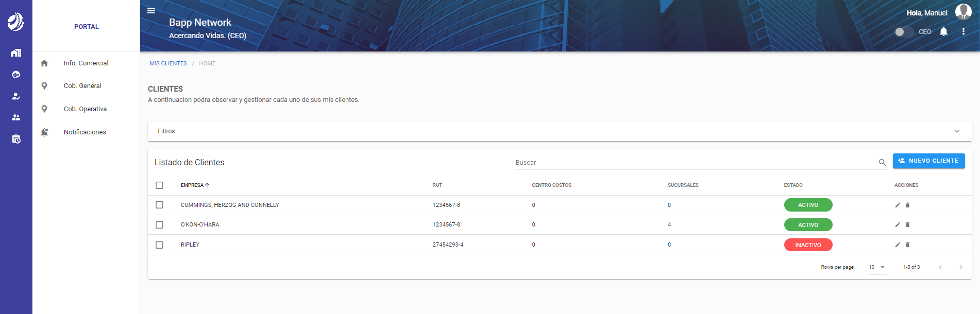Go to Notificaciones in sidebar
The height and width of the screenshot is (314, 980).
[x=85, y=132]
